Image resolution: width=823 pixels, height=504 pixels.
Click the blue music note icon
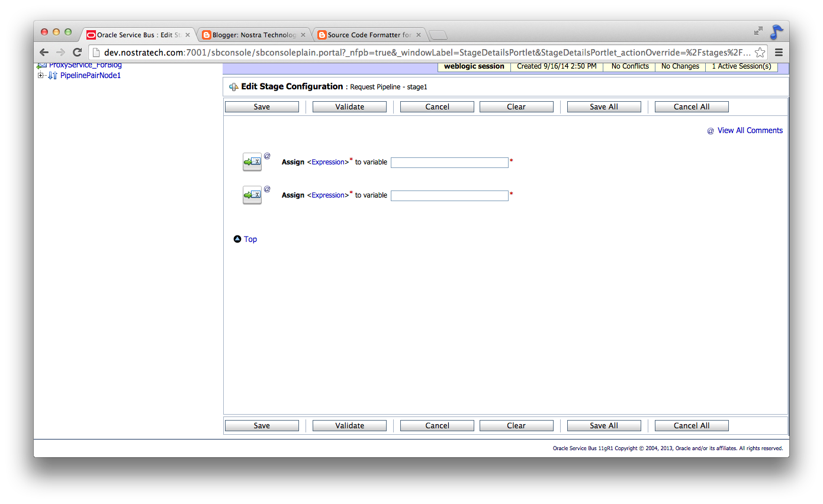776,32
